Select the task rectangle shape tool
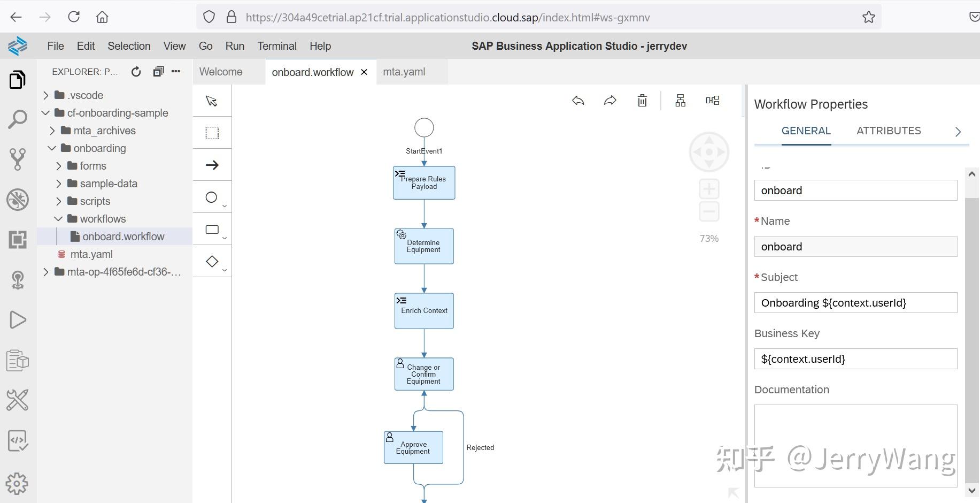This screenshot has width=980, height=503. tap(211, 229)
